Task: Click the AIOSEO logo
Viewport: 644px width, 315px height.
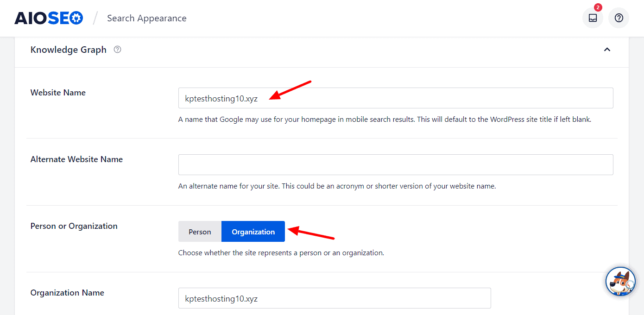Action: [49, 18]
